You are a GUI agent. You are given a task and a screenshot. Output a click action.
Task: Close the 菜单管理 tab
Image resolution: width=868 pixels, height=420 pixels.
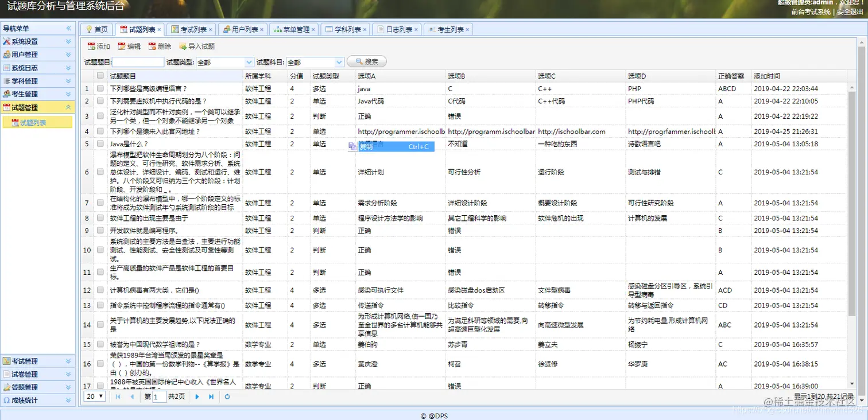click(x=314, y=30)
